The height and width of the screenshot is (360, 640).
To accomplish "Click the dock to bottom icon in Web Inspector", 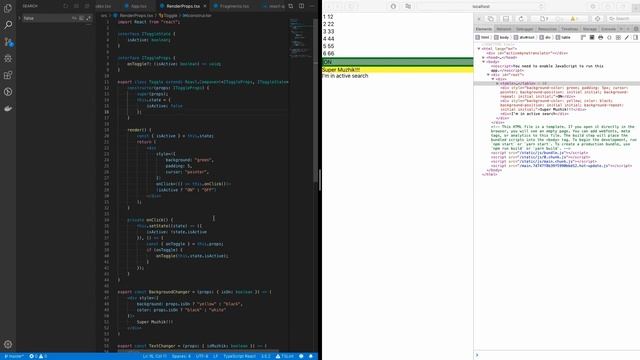I will [506, 19].
